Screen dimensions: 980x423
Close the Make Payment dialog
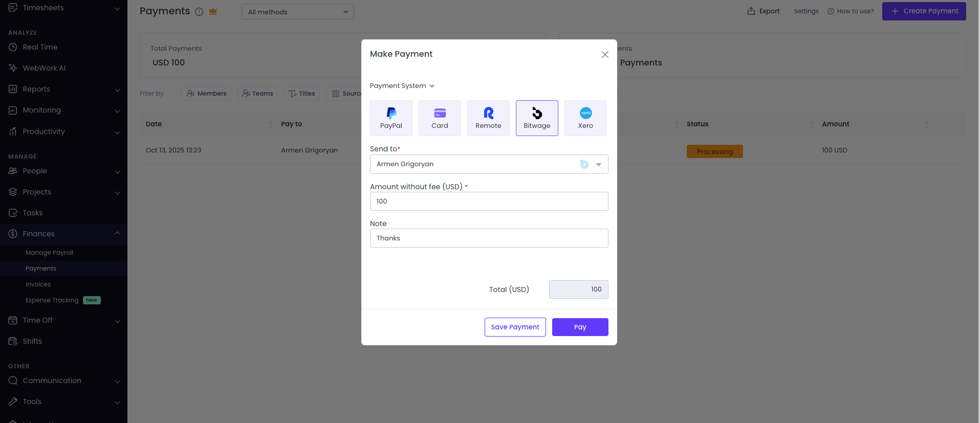pyautogui.click(x=605, y=55)
